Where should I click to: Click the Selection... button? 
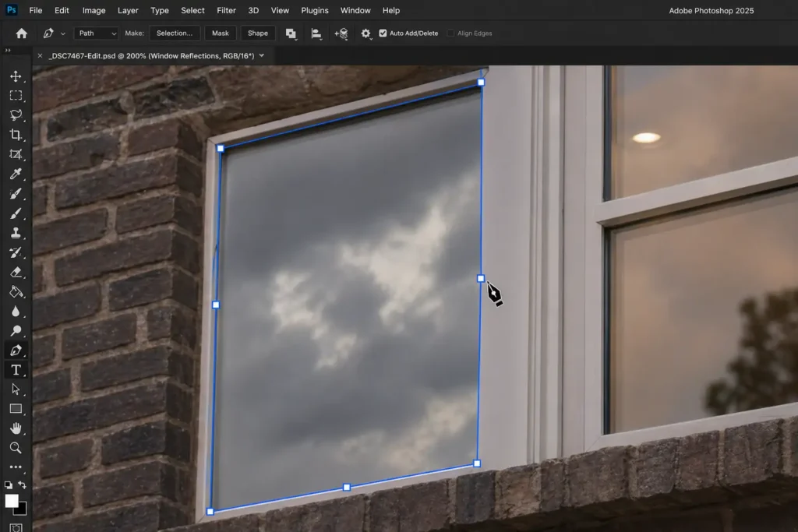pos(174,33)
